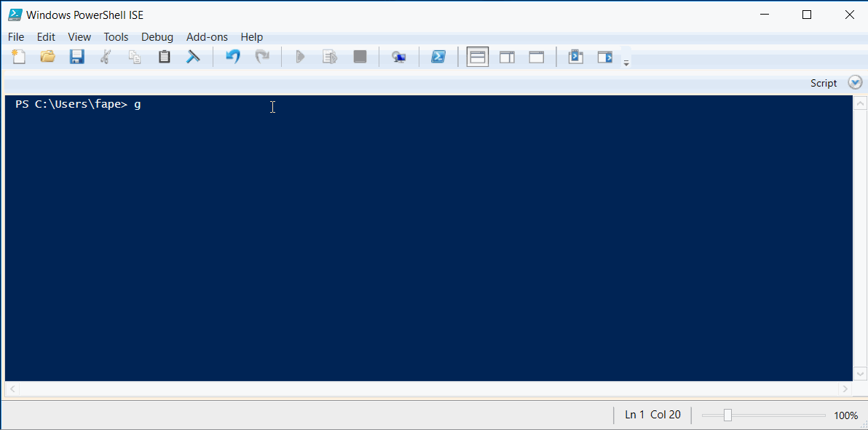Save the script with floppy disk icon
Image resolution: width=868 pixels, height=430 pixels.
click(76, 57)
